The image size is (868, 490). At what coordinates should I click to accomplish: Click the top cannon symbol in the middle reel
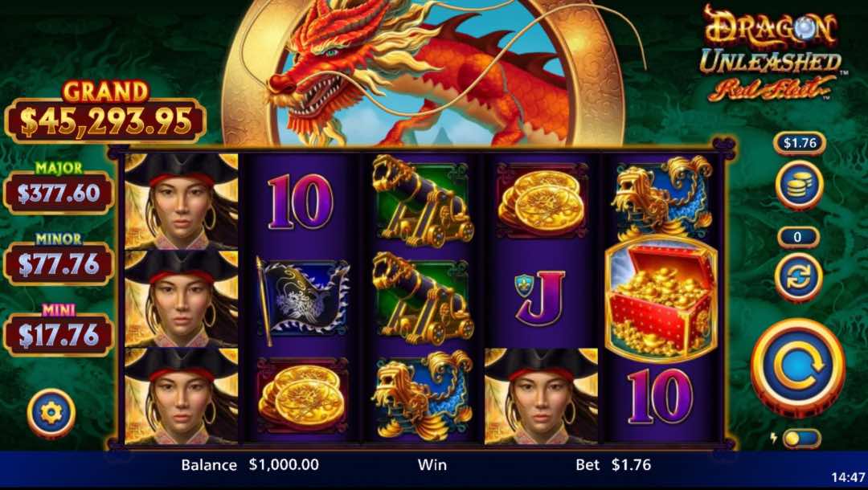click(x=424, y=202)
